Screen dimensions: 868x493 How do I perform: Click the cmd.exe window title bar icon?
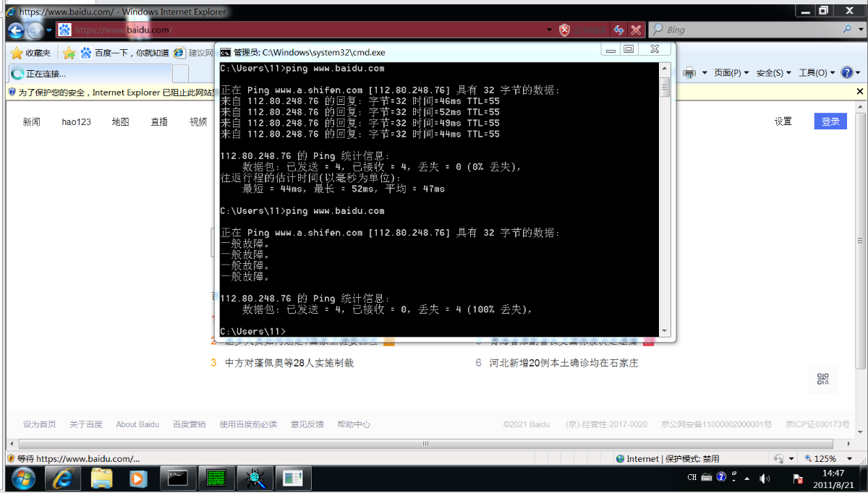click(x=226, y=52)
